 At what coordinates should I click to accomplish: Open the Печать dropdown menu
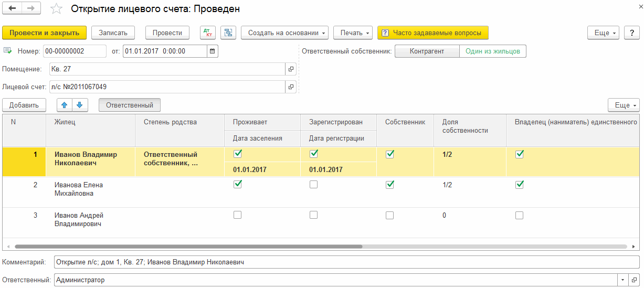(353, 33)
